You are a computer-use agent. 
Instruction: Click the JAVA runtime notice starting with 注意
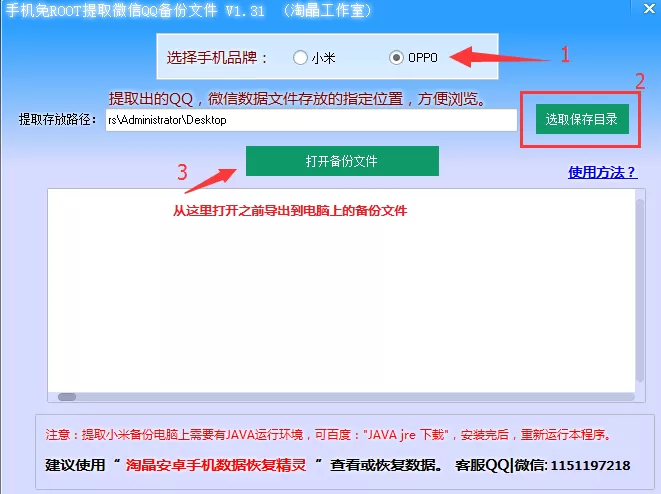tap(328, 435)
